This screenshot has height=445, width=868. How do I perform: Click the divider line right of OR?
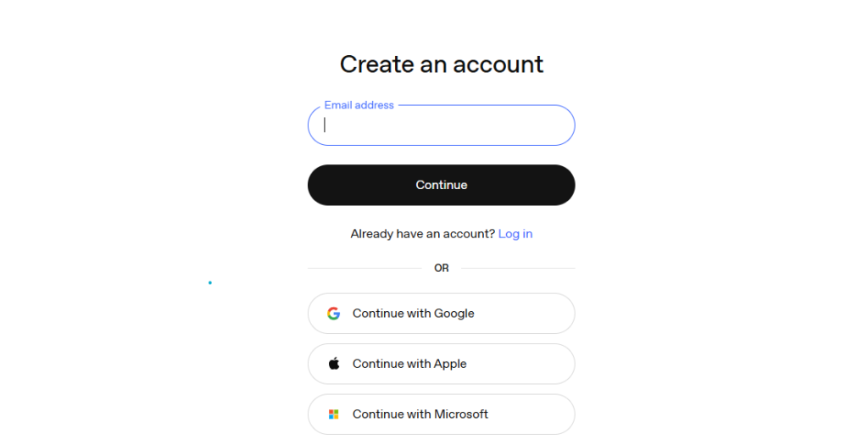pyautogui.click(x=518, y=268)
